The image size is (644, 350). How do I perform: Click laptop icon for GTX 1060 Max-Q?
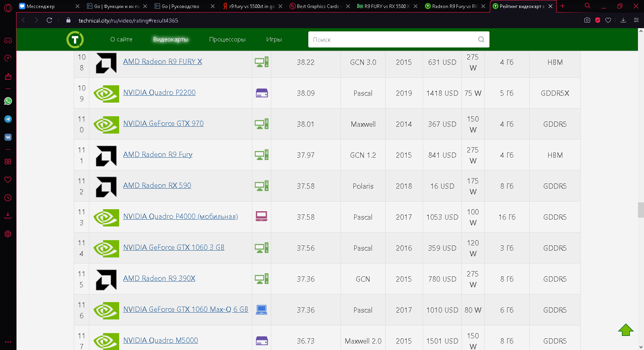click(x=262, y=309)
